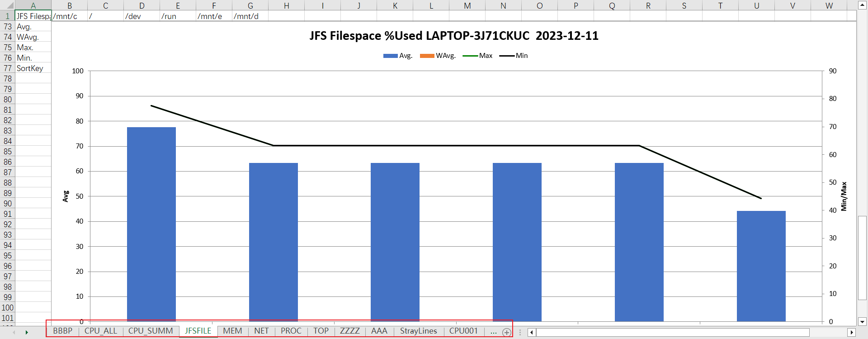Select the black Min line series
868x339 pixels.
pyautogui.click(x=456, y=146)
